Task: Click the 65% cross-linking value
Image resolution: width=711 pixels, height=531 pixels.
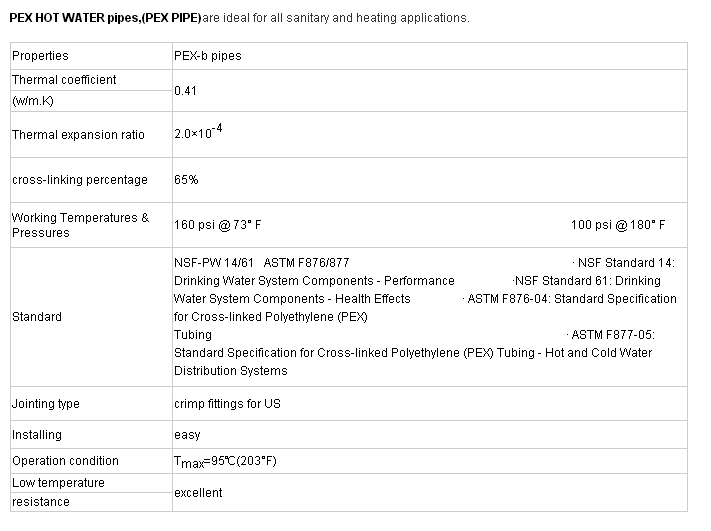Action: click(x=186, y=180)
